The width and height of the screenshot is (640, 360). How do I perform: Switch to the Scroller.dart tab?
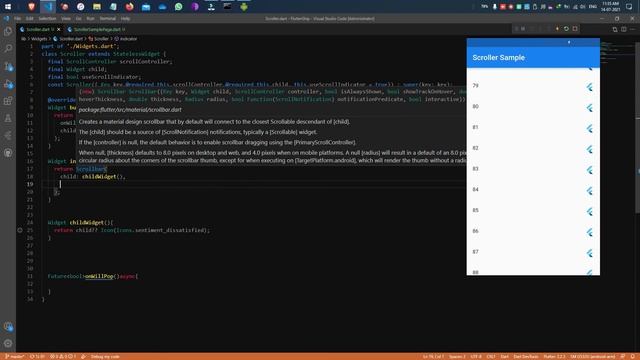[x=38, y=29]
